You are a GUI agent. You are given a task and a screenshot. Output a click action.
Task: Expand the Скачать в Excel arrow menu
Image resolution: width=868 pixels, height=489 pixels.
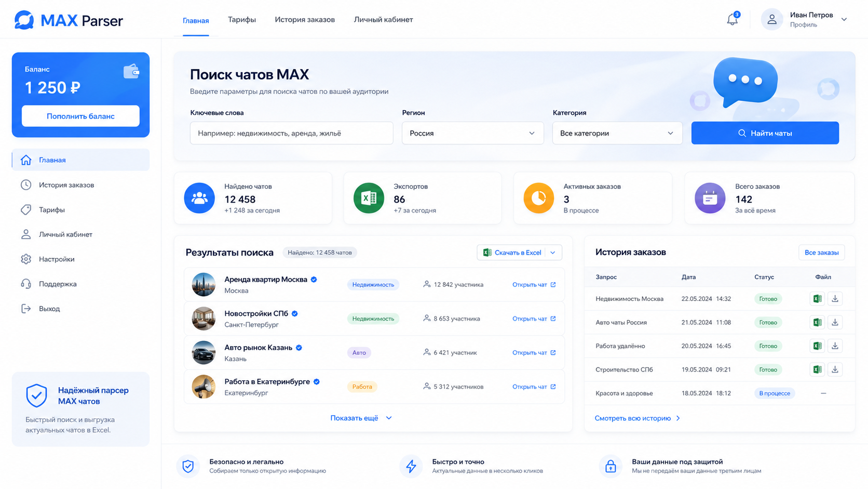pyautogui.click(x=553, y=253)
